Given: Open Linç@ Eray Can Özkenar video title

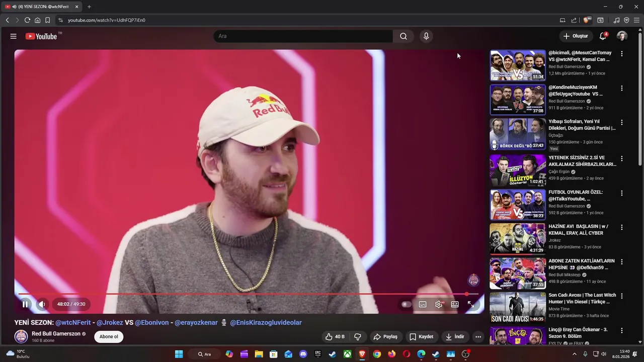Looking at the screenshot, I should (x=579, y=333).
